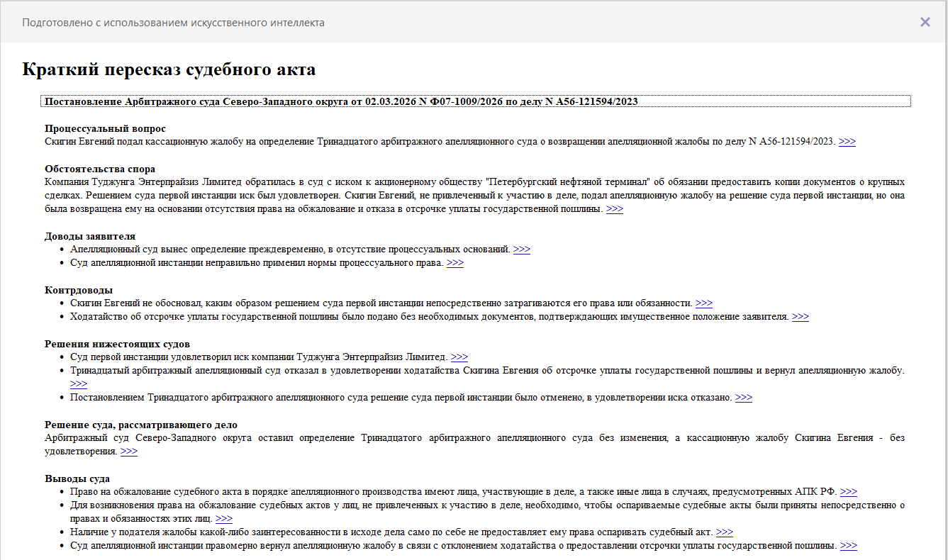
Task: Follow >>> after 'предусмотренных АПК РФ' conclusion
Action: coord(848,492)
